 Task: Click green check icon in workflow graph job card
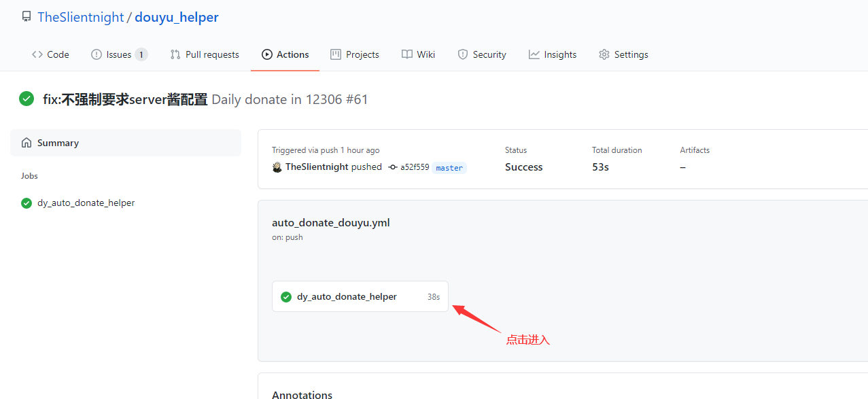(x=286, y=296)
